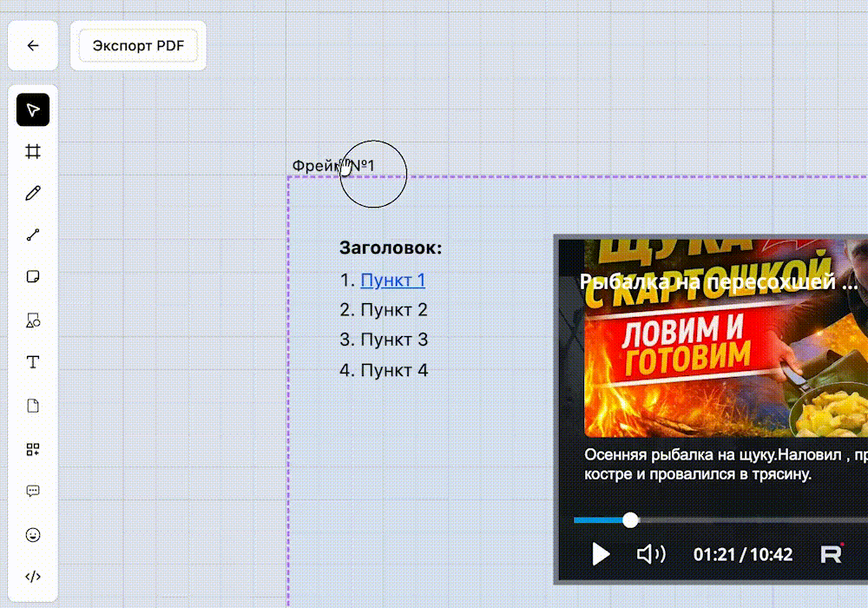The height and width of the screenshot is (608, 868).
Task: Select the cursor pointer tool
Action: pos(33,110)
